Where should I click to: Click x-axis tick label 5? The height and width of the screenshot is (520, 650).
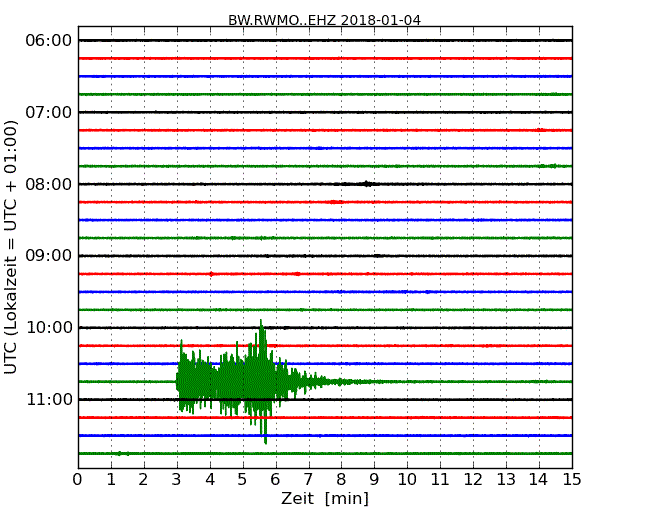pos(243,480)
